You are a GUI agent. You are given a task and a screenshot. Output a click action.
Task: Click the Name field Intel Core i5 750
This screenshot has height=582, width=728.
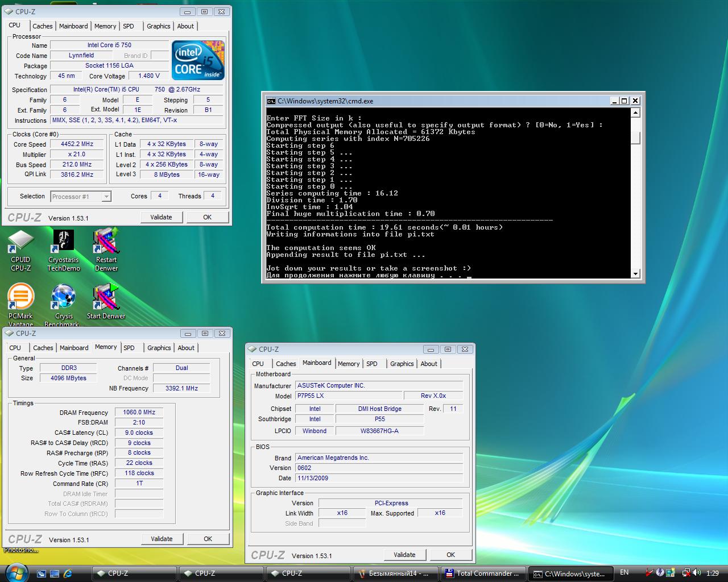coord(109,45)
